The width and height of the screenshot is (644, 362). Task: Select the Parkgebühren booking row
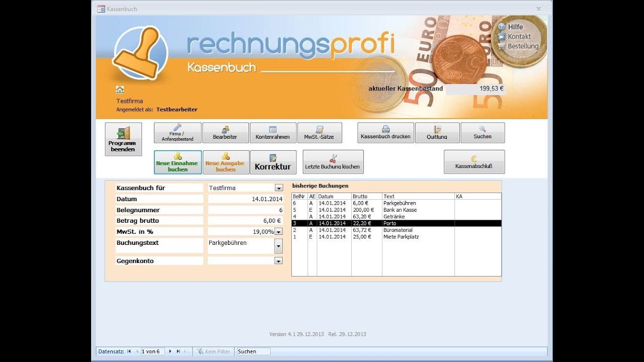tap(396, 203)
